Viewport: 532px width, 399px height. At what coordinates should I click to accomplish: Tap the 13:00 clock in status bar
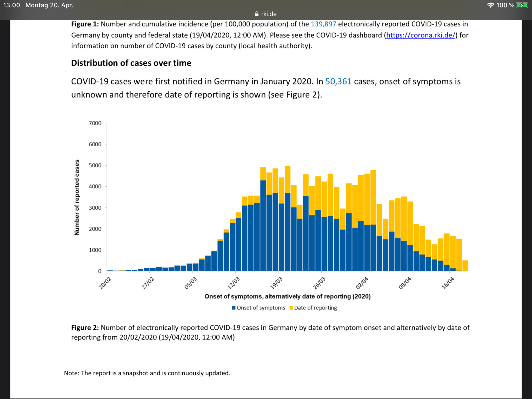coord(11,5)
